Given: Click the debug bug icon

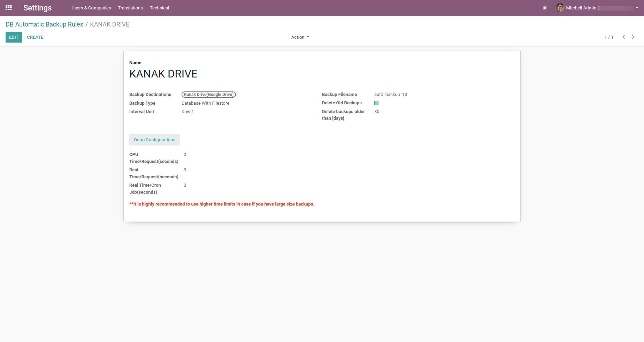Looking at the screenshot, I should [545, 8].
